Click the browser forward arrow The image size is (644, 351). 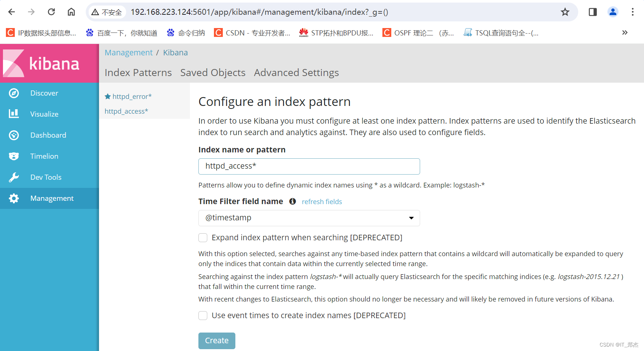[x=31, y=12]
